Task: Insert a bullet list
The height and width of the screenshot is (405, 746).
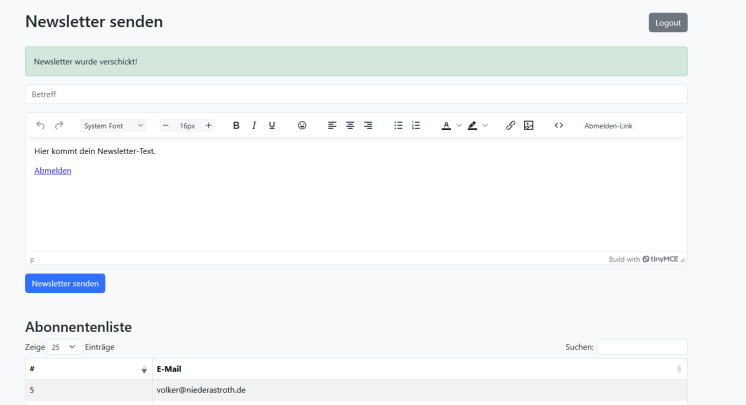Action: 398,126
